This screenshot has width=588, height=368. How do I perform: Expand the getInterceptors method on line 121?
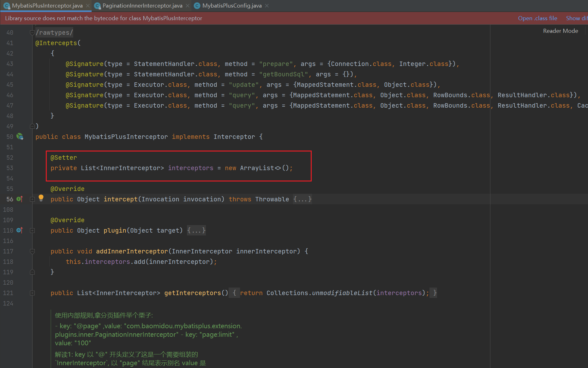point(32,293)
